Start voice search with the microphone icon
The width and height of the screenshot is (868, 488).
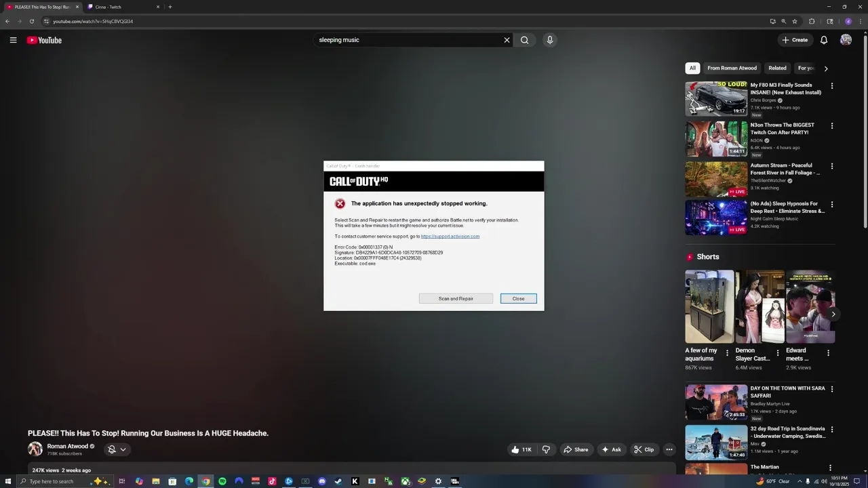(550, 40)
